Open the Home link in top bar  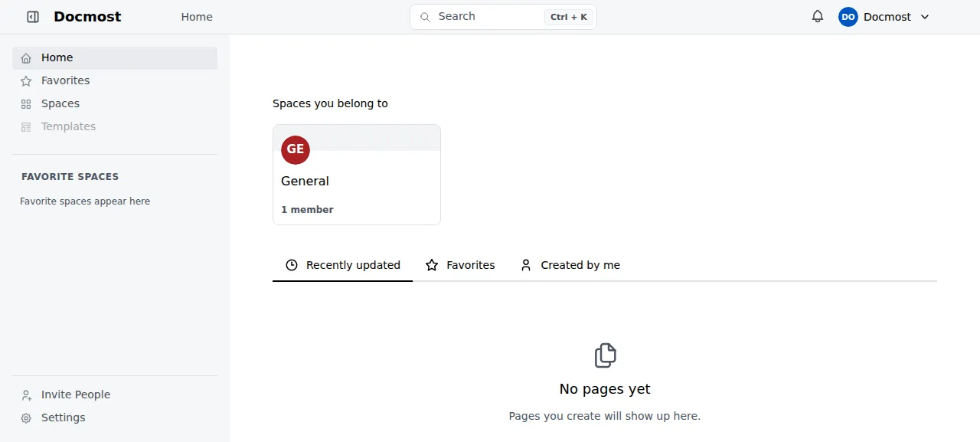point(197,17)
